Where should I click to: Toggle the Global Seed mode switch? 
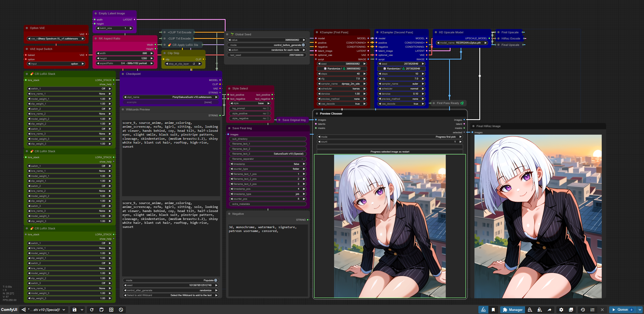[303, 45]
